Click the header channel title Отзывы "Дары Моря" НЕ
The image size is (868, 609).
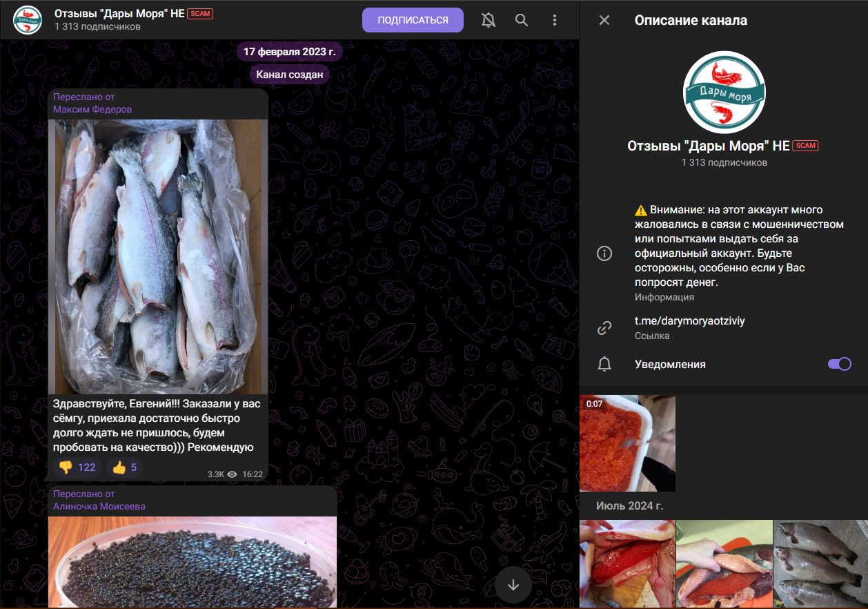coord(119,14)
